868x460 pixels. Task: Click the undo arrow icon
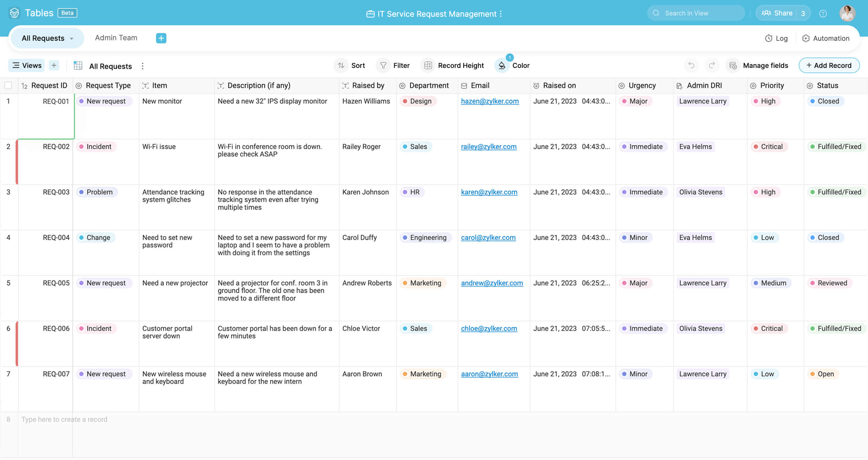click(x=691, y=65)
